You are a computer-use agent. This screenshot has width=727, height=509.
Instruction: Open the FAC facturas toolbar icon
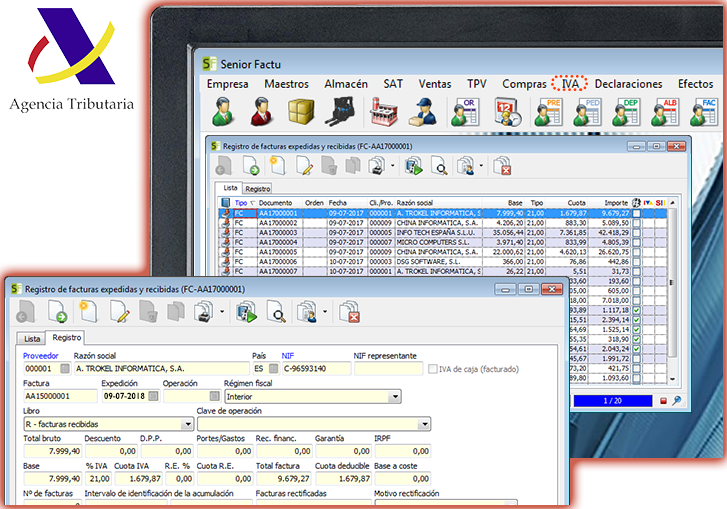704,112
